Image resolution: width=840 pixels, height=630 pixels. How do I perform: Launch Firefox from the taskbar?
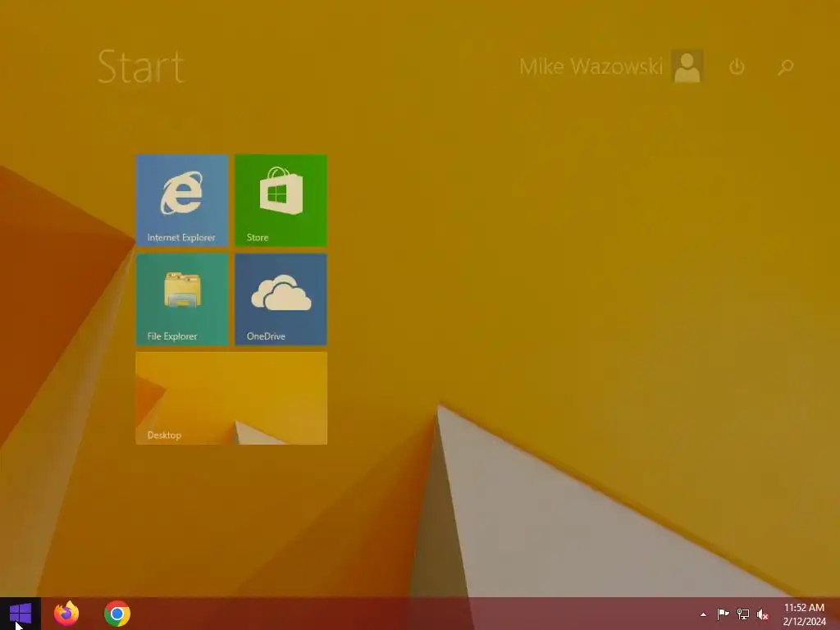click(66, 614)
